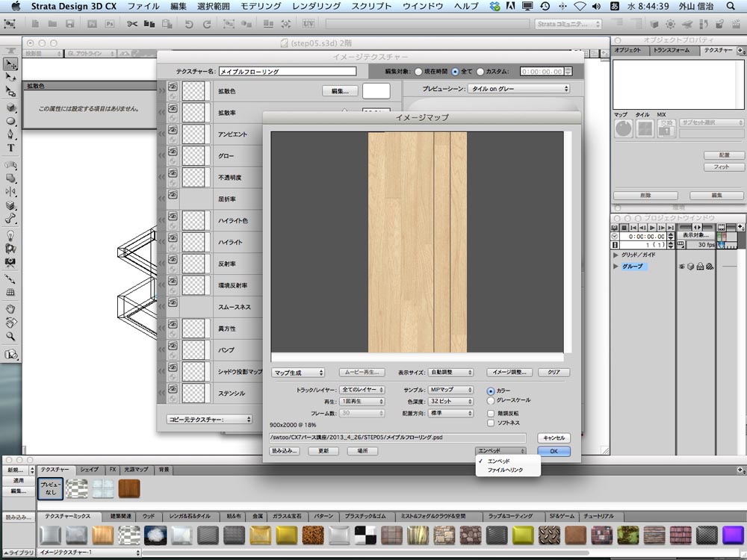Select the cloud texture swatch in library
Image resolution: width=747 pixels, height=560 pixels.
(155, 535)
